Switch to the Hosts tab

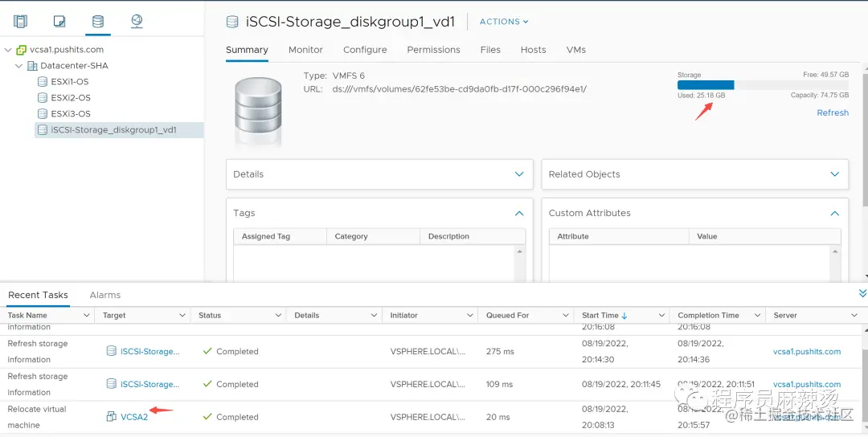click(533, 50)
